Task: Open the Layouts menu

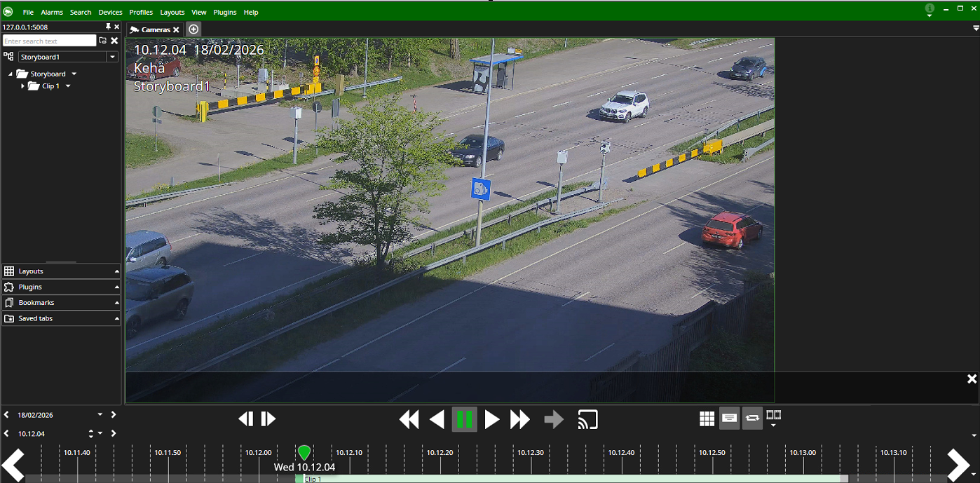Action: pos(172,12)
